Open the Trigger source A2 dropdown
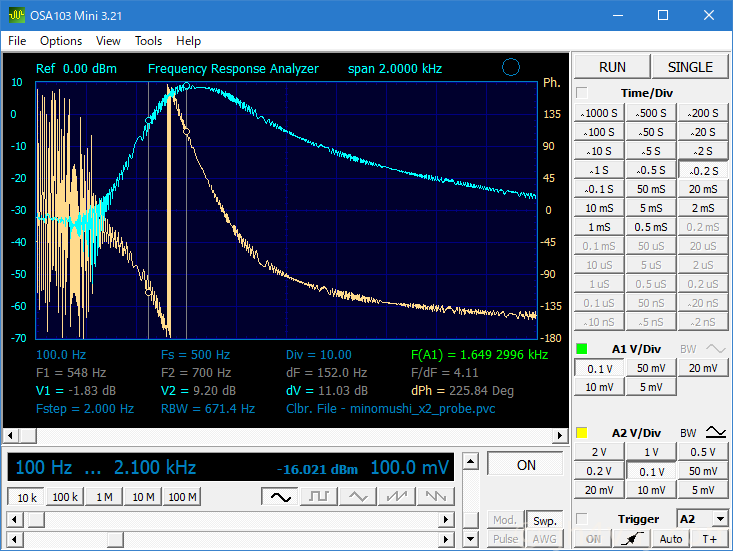Screen dimensions: 733x551 (x=720, y=519)
